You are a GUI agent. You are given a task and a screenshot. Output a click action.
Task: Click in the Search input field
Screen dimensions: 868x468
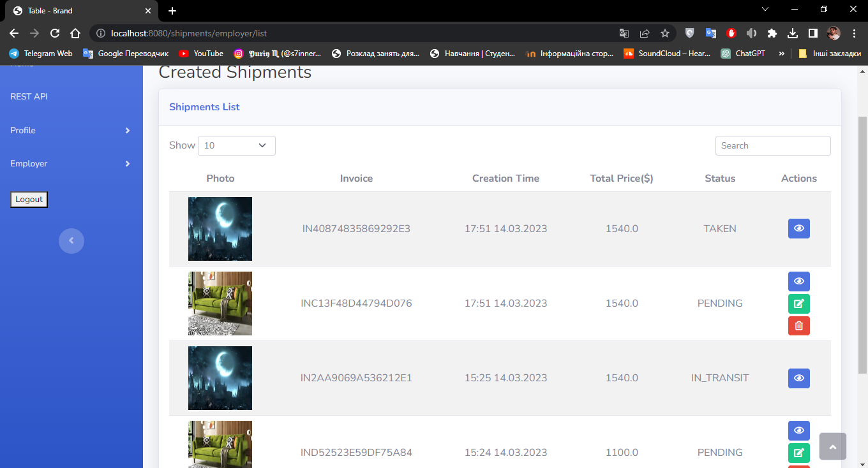point(773,145)
